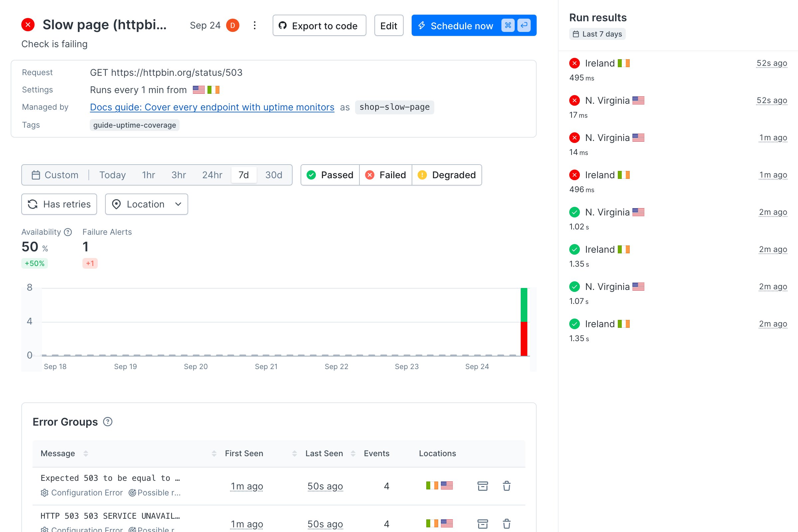The image size is (798, 532).
Task: Click the green passed bar in chart
Action: [x=524, y=305]
